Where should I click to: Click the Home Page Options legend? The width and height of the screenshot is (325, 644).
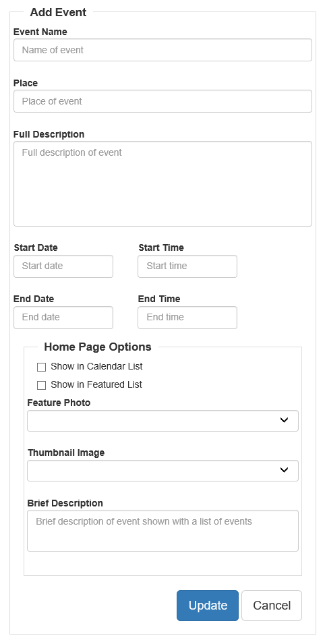point(98,347)
